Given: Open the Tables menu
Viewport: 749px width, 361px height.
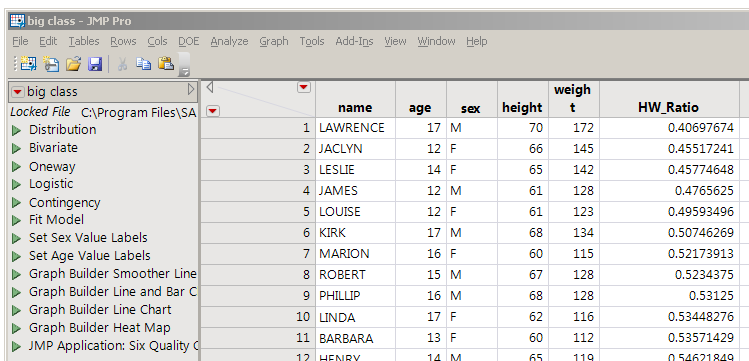Looking at the screenshot, I should coord(84,41).
